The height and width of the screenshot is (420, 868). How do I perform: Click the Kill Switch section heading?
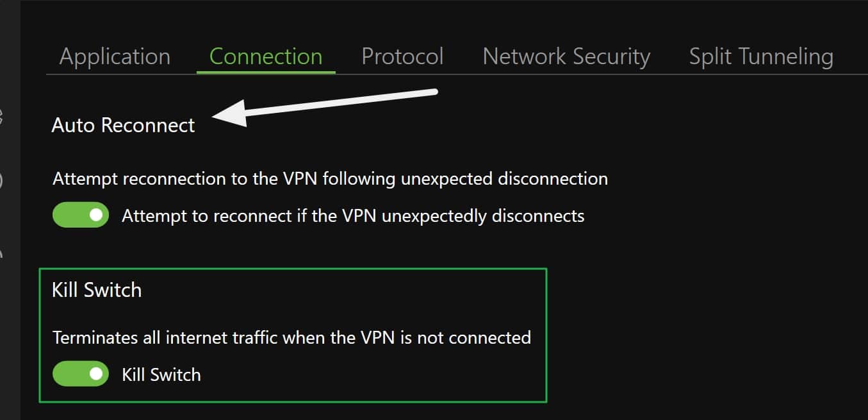click(97, 290)
